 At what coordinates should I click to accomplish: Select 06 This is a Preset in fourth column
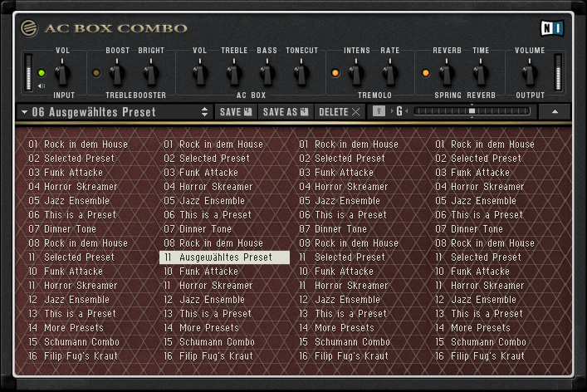tap(479, 215)
